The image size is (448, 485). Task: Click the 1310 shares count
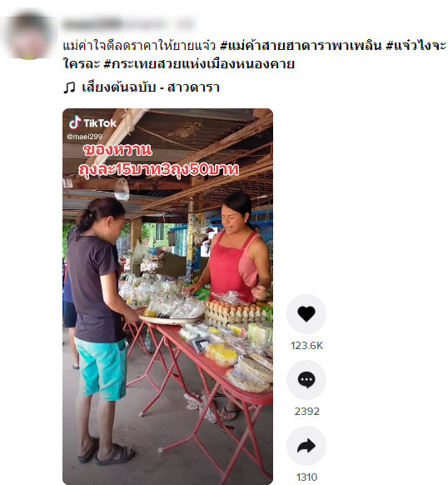coord(306,477)
